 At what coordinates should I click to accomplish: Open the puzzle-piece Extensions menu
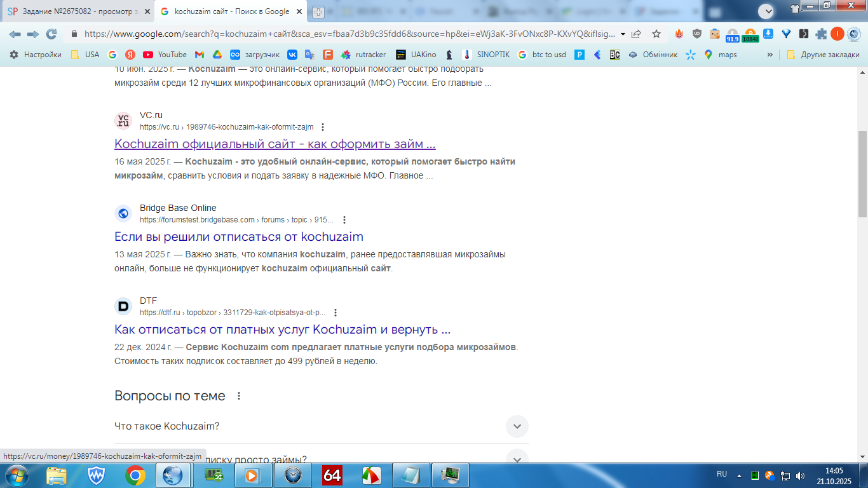822,34
